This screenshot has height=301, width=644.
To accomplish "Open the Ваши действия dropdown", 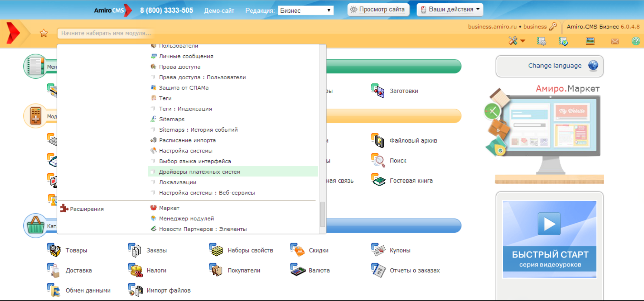I will point(450,10).
